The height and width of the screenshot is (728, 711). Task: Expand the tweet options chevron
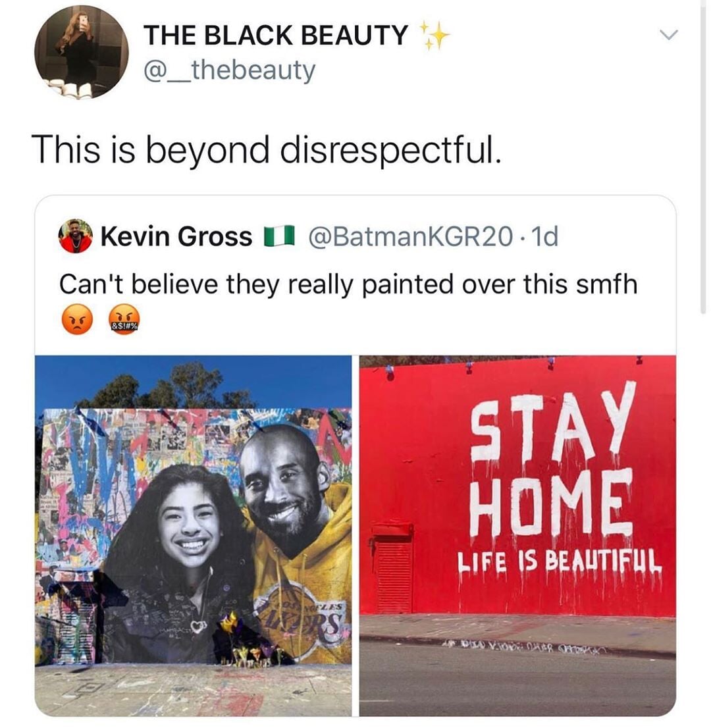[668, 35]
